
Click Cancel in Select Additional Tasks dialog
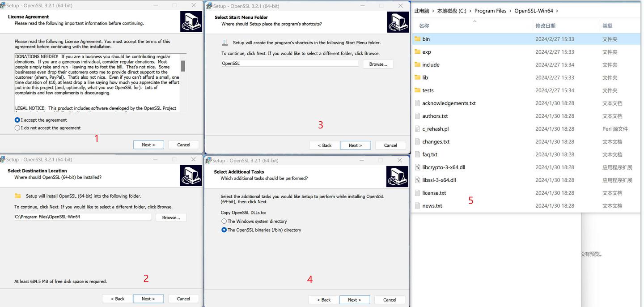[390, 300]
